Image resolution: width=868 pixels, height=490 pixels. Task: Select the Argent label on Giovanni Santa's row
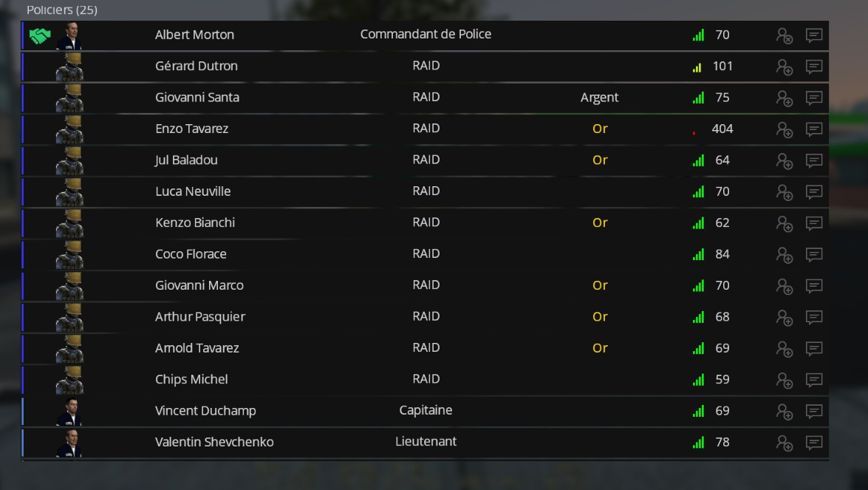pyautogui.click(x=600, y=98)
